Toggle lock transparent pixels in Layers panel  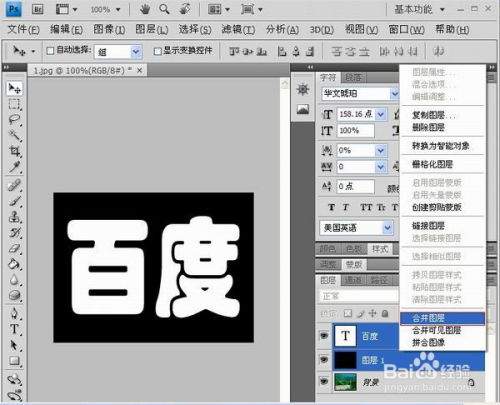pos(348,313)
